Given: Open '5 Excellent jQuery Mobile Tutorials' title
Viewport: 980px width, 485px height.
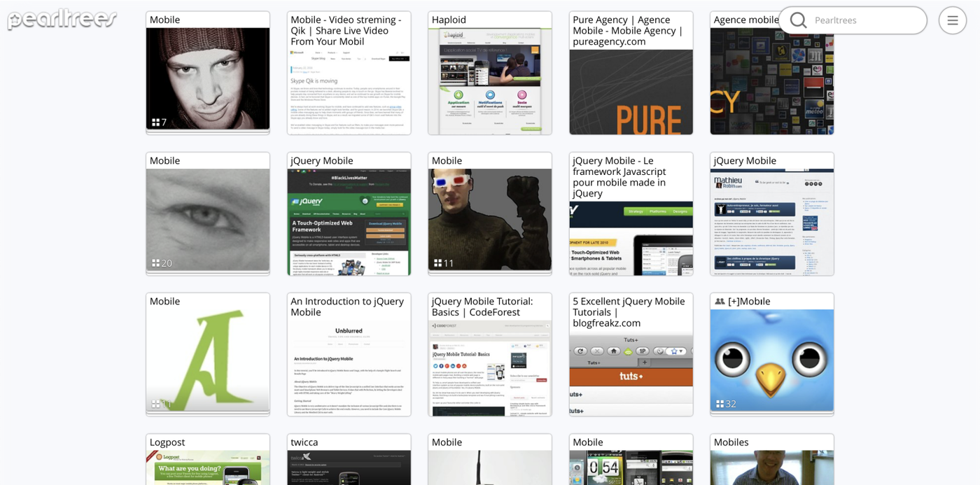Looking at the screenshot, I should (x=629, y=311).
